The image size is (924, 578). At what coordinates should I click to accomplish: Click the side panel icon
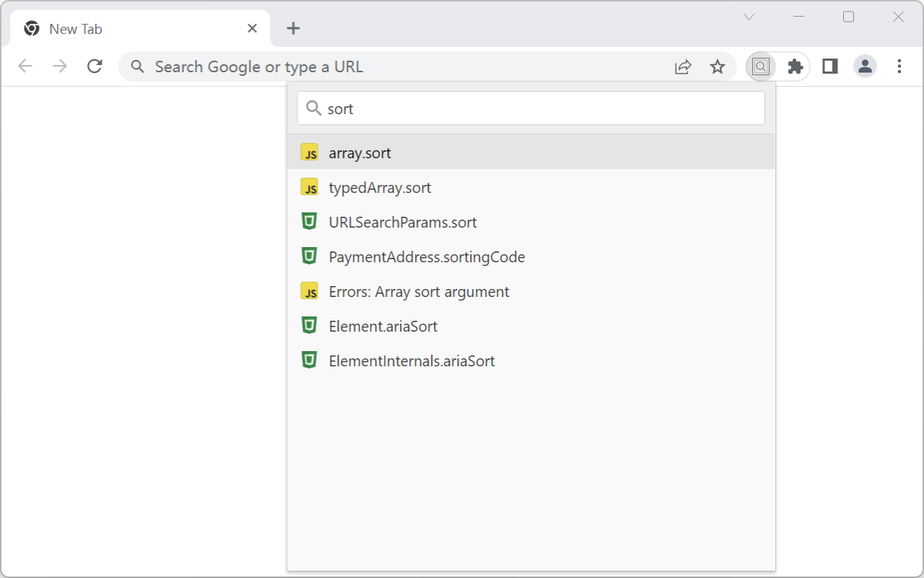click(x=829, y=66)
